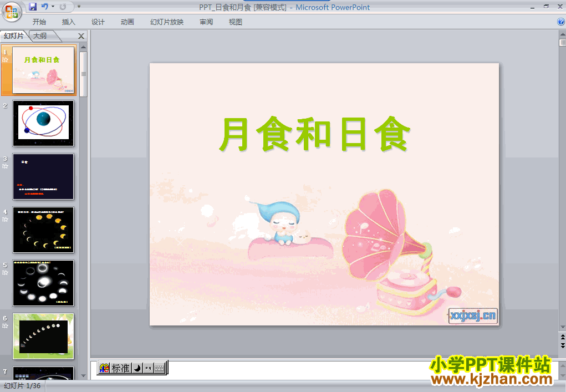
Task: Click thumbnail pane scroll up arrow
Action: pos(83,47)
